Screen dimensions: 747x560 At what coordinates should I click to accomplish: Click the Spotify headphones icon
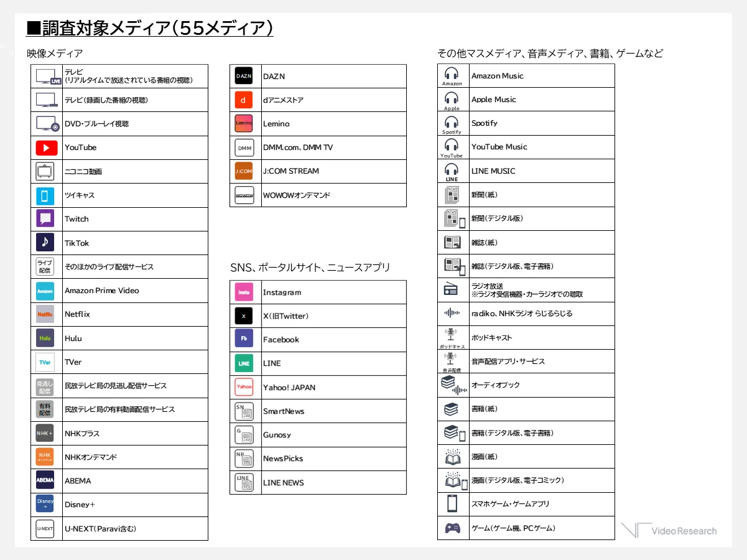(452, 121)
